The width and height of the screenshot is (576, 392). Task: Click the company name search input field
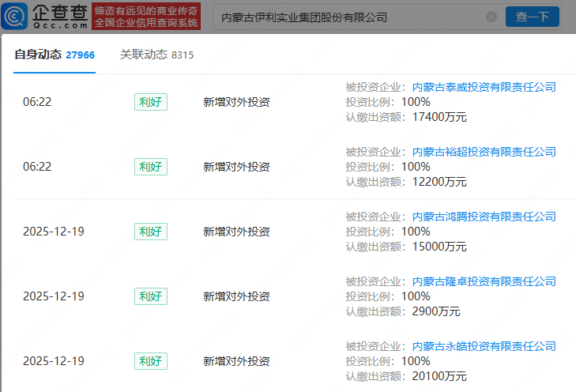(348, 17)
